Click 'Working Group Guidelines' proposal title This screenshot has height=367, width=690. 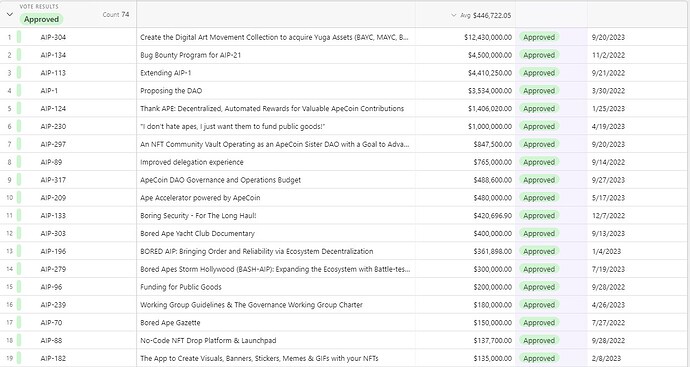[x=251, y=305]
